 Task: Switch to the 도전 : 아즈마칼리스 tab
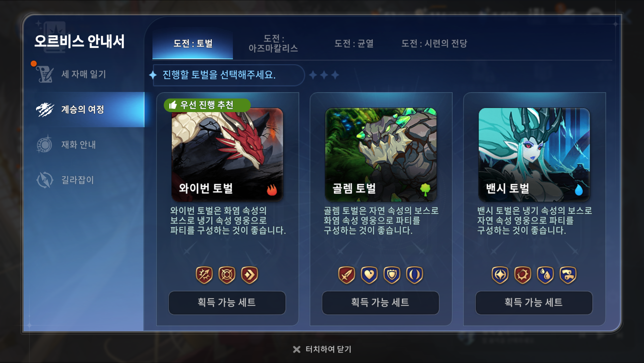(273, 43)
